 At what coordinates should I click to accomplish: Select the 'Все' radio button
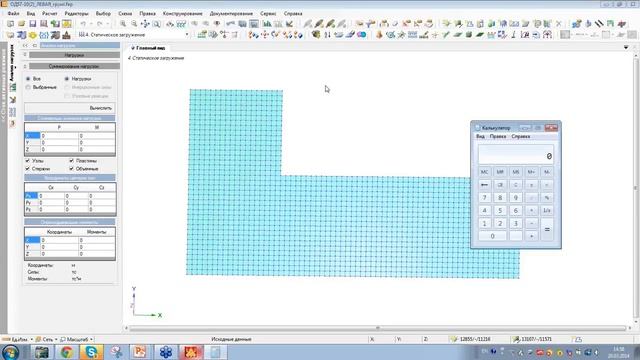click(28, 79)
